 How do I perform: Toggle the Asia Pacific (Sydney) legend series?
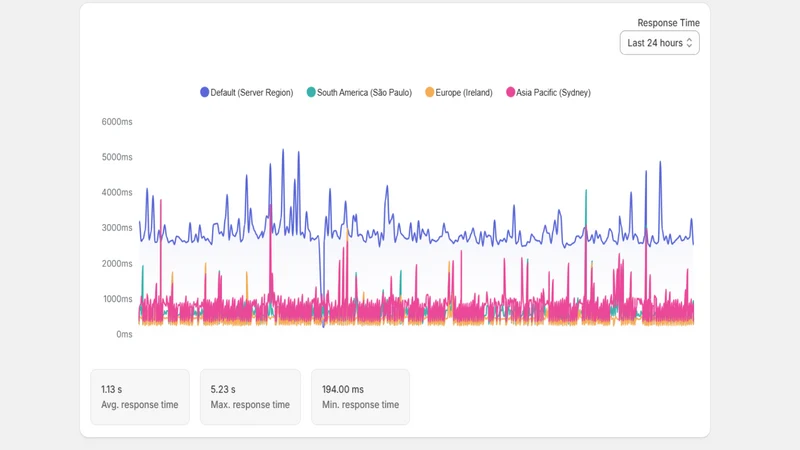[x=548, y=92]
